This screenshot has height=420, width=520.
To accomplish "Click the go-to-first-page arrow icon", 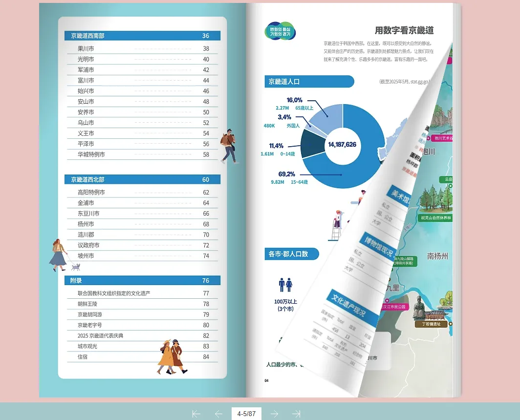I will [x=195, y=414].
